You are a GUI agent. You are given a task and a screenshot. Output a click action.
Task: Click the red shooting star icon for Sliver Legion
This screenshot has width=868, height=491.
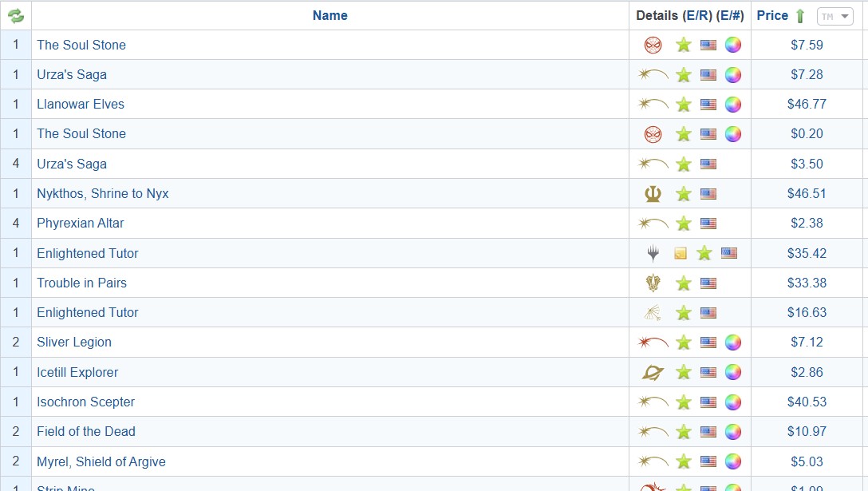pos(653,343)
